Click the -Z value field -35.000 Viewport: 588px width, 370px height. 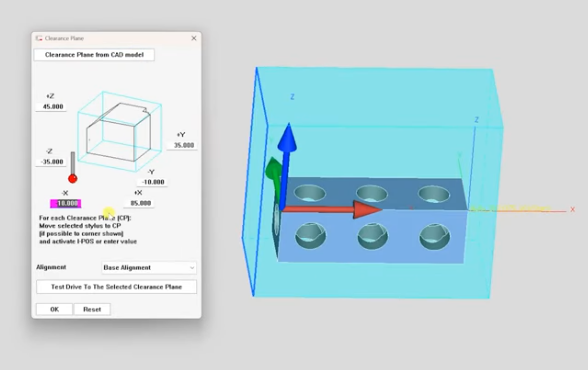pos(52,162)
